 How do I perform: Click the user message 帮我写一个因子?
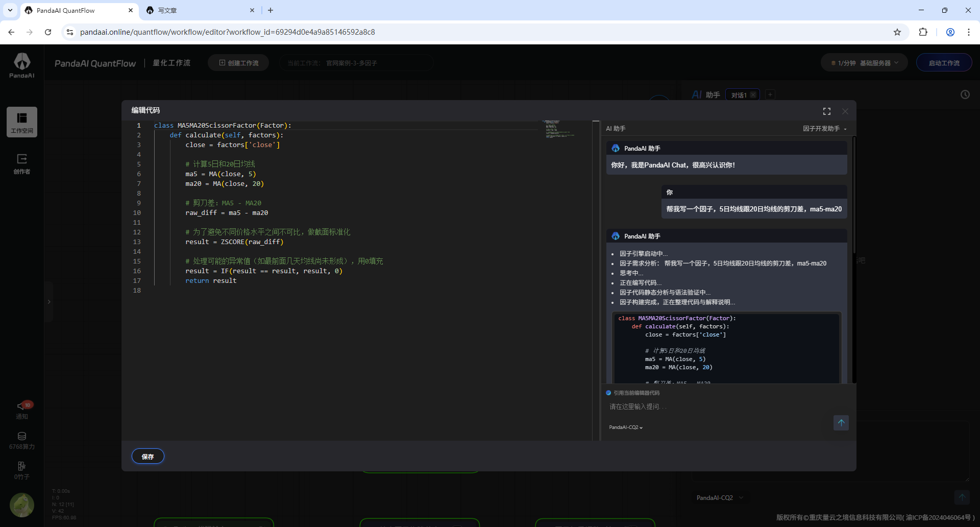point(754,209)
